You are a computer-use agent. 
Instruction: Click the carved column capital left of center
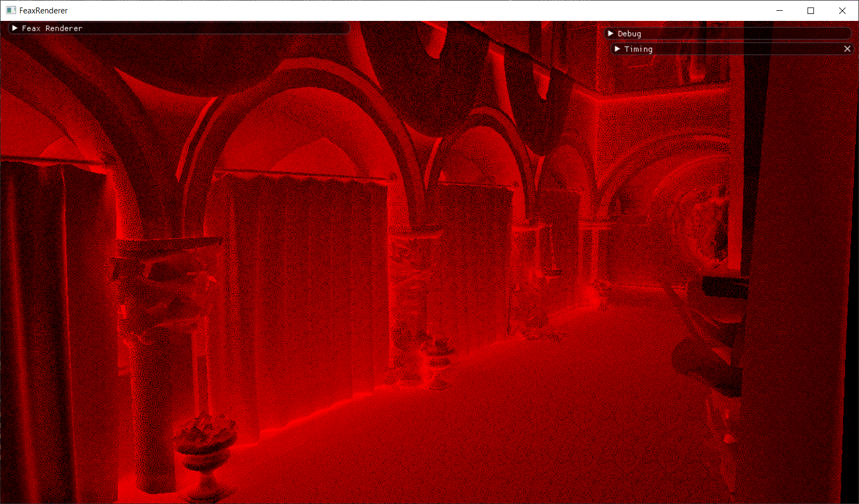pos(166,279)
